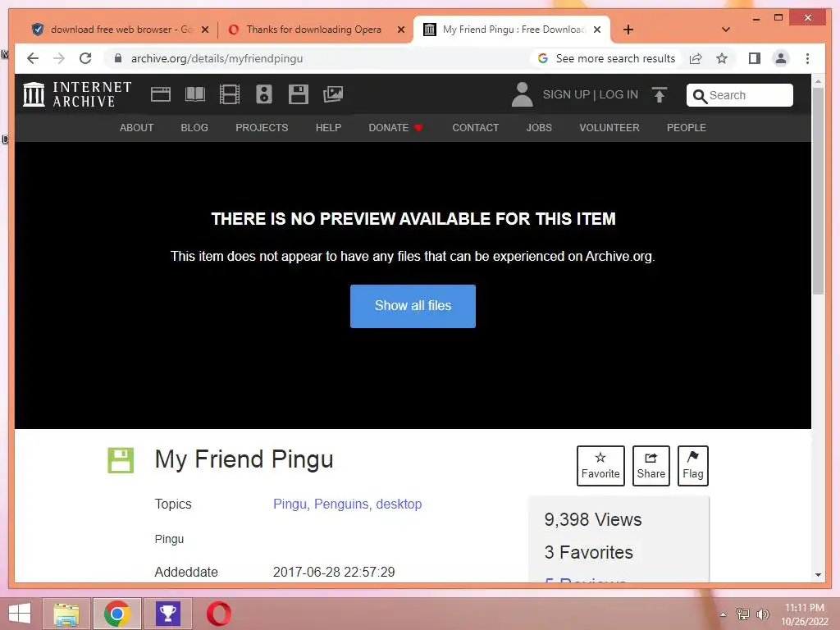Open the Software floppy disk icon

(x=299, y=94)
